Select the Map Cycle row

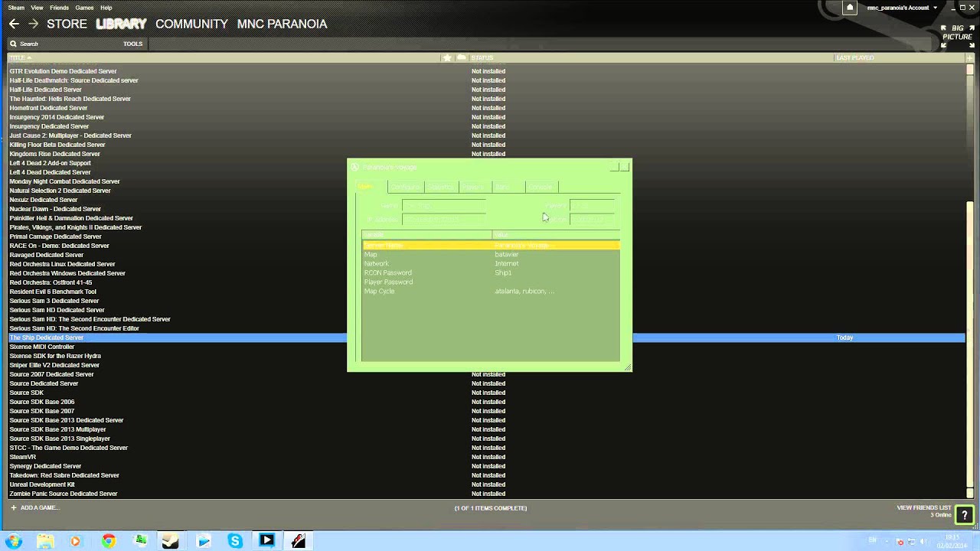point(491,291)
